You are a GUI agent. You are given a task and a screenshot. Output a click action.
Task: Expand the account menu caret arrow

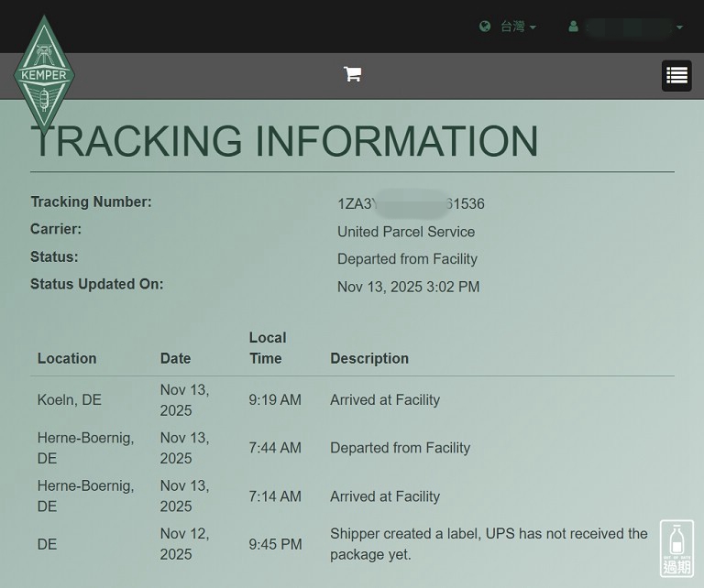[679, 27]
